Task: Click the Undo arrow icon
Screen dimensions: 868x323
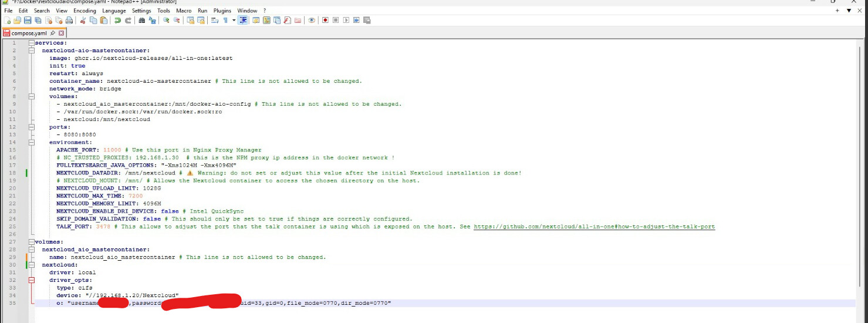Action: (x=118, y=21)
